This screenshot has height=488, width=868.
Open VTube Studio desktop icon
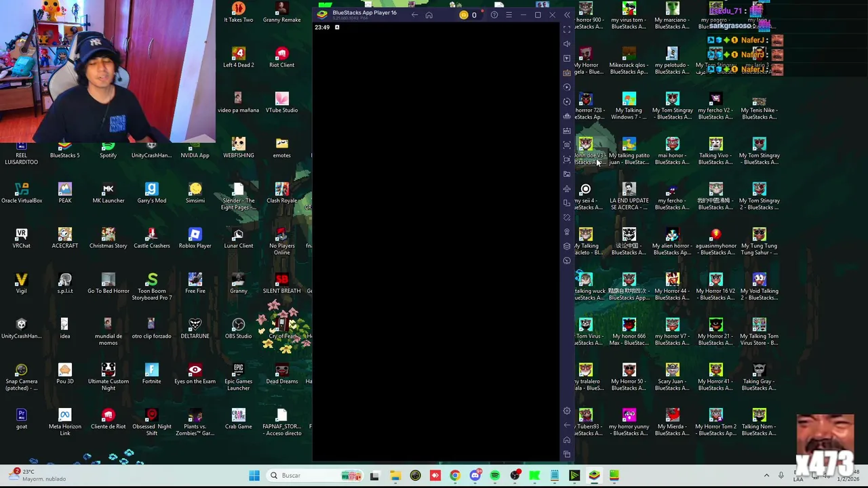(x=281, y=102)
